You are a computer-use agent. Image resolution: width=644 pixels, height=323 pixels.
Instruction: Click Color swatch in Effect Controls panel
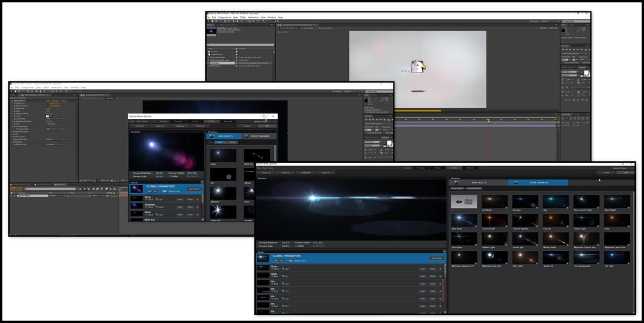[x=47, y=116]
